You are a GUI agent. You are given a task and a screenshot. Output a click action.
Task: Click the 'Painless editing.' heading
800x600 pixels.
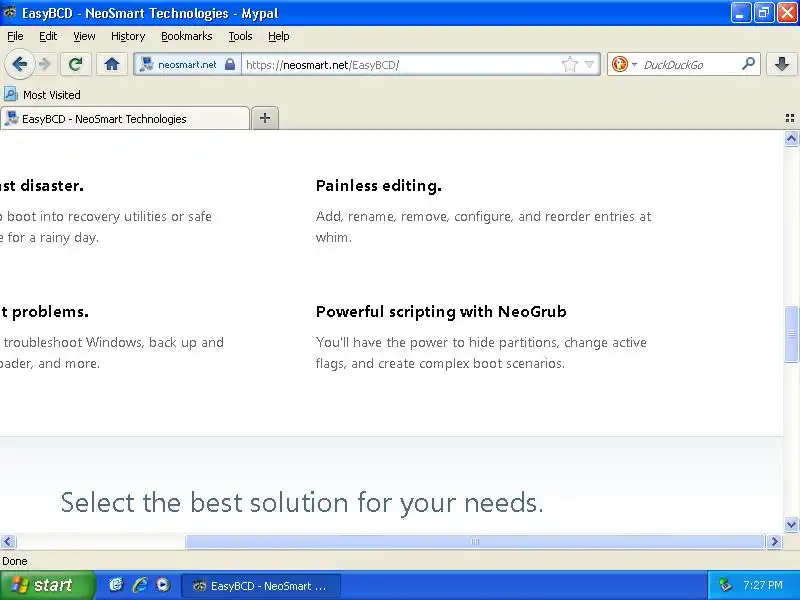coord(379,186)
